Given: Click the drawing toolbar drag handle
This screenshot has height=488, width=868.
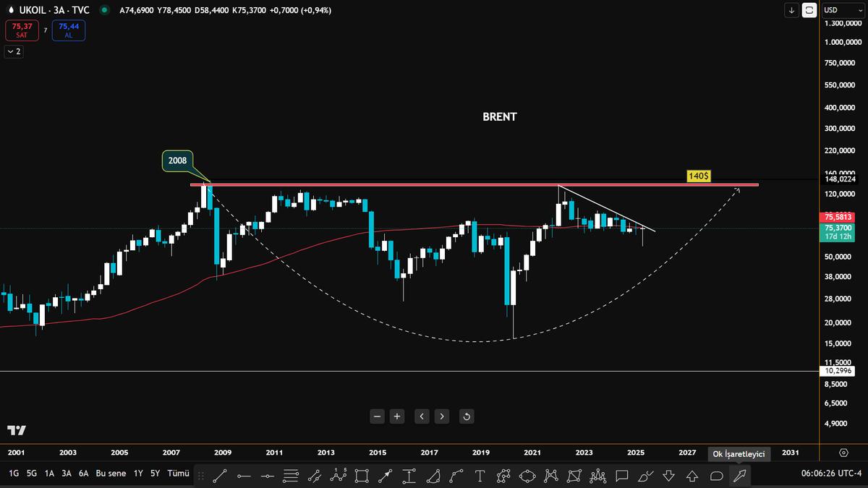Looking at the screenshot, I should pyautogui.click(x=201, y=476).
